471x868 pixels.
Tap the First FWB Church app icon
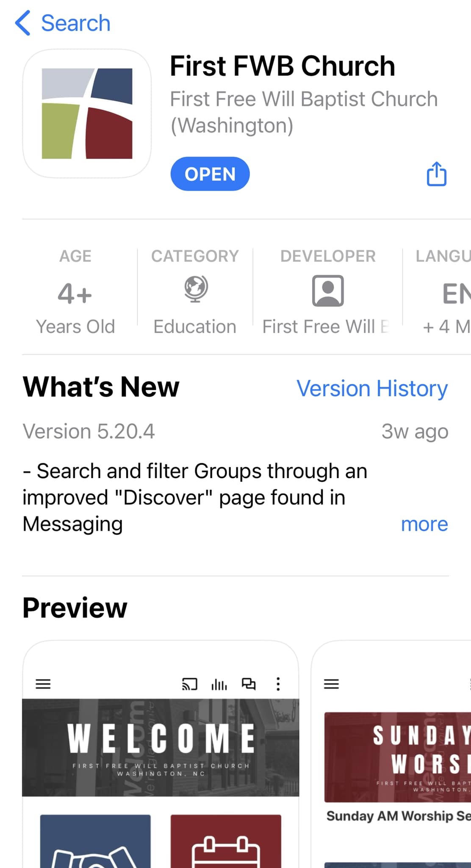87,113
